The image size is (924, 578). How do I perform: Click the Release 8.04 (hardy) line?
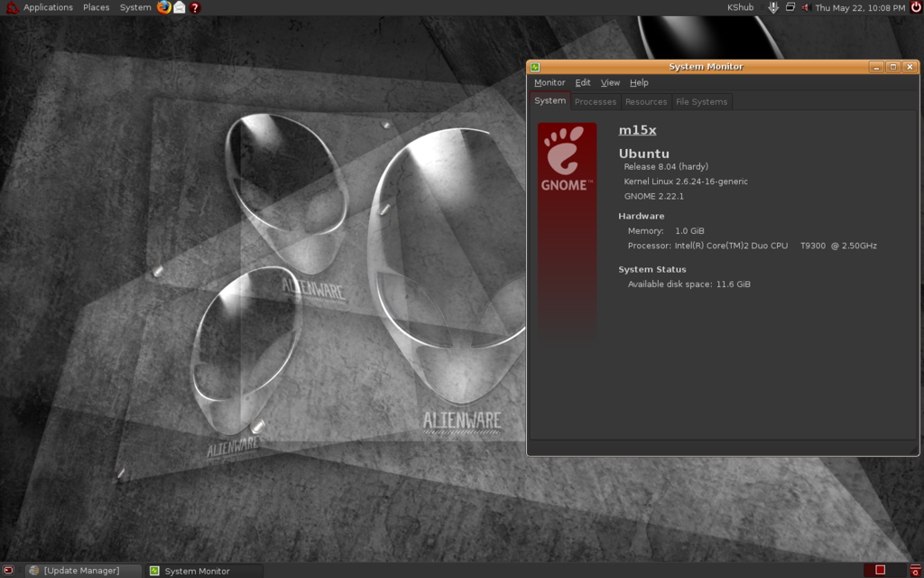coord(666,167)
